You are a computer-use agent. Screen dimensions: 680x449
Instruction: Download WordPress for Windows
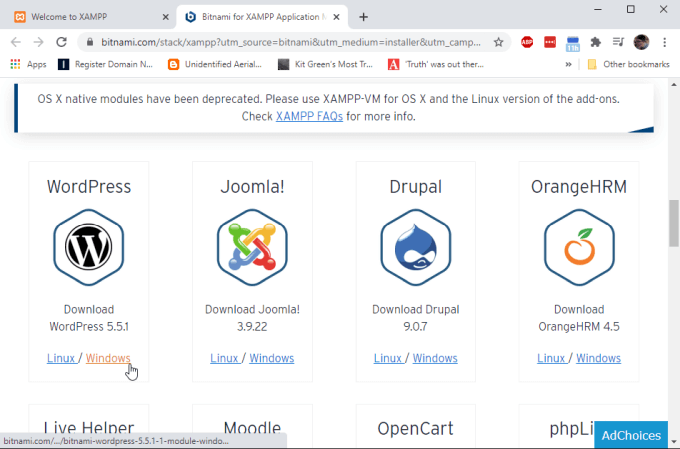(108, 358)
